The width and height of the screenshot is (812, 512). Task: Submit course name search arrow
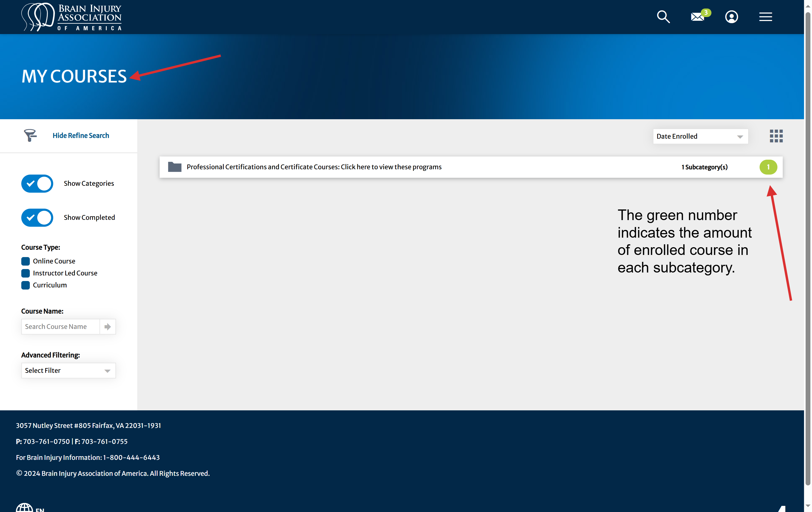107,327
